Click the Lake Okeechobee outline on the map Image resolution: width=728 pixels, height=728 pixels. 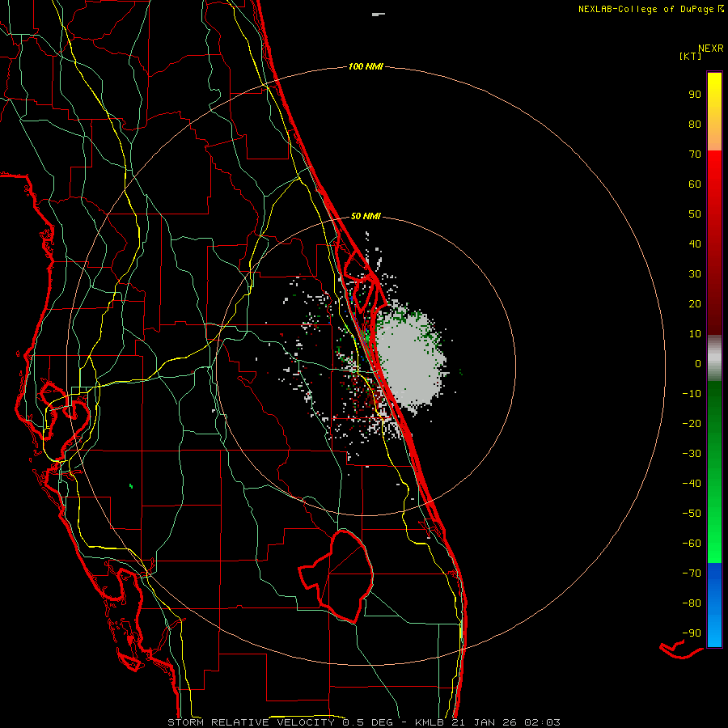pos(336,576)
